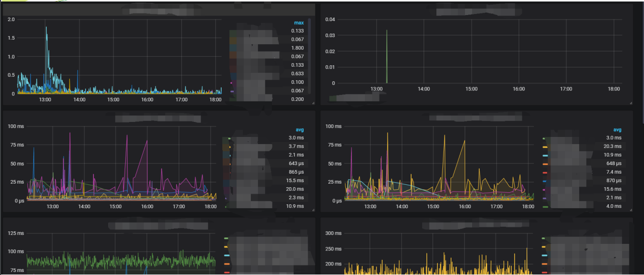Viewport: 644px width, 275px height.
Task: Click the 4.0 ms avg legend value
Action: coord(614,206)
